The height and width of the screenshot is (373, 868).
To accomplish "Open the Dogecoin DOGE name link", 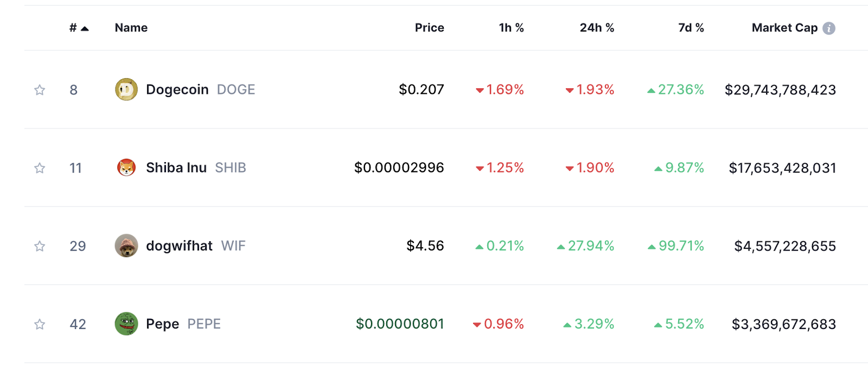I will coord(200,89).
